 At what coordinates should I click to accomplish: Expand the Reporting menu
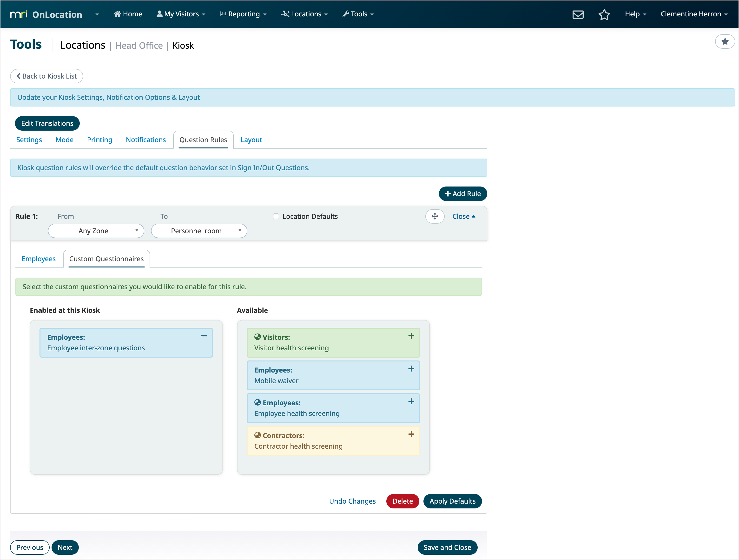[243, 14]
